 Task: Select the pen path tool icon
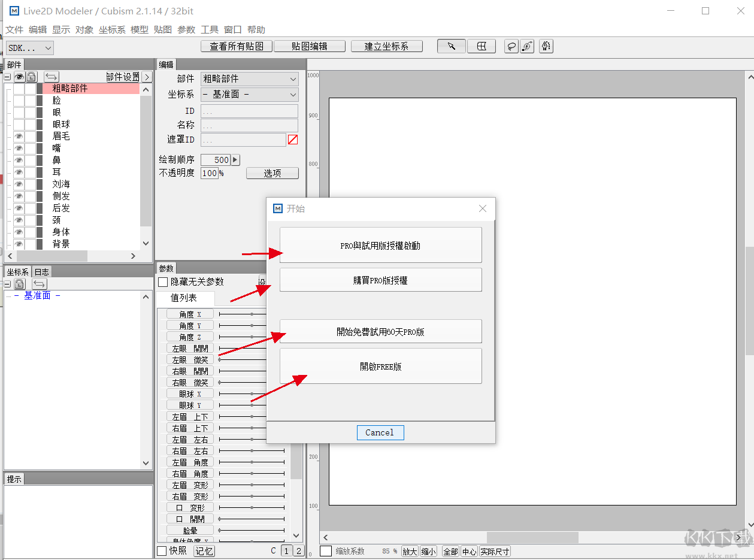[546, 46]
